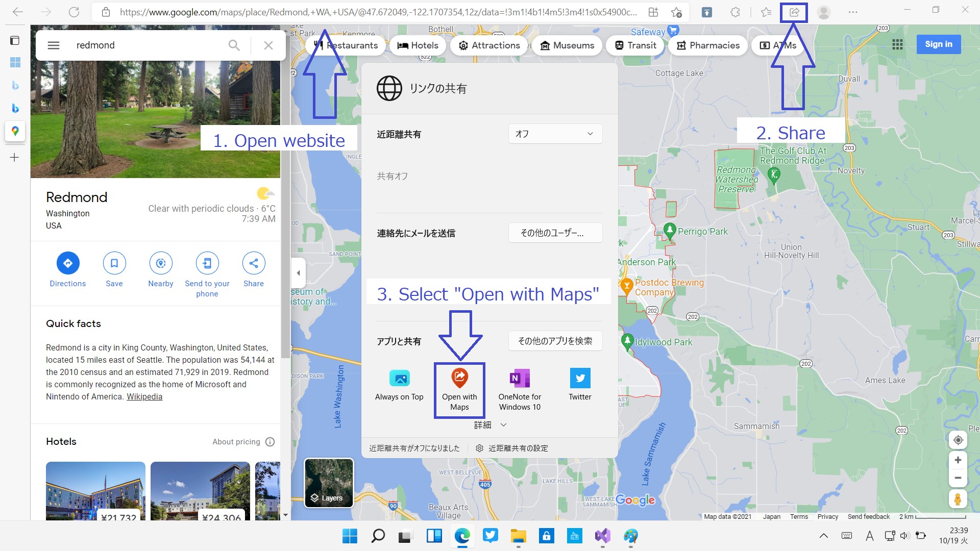Open Google Maps hamburger menu
980x551 pixels.
click(54, 45)
